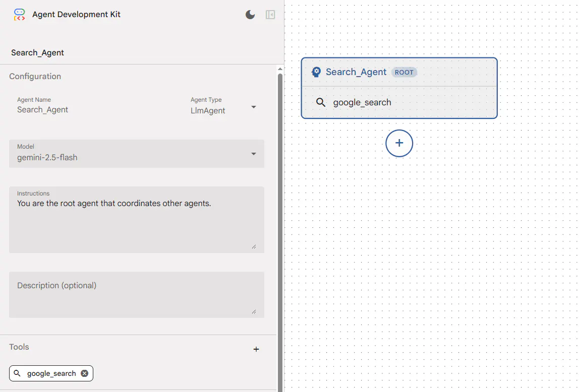Toggle dark mode with the moon icon
The image size is (579, 392).
[x=250, y=15]
